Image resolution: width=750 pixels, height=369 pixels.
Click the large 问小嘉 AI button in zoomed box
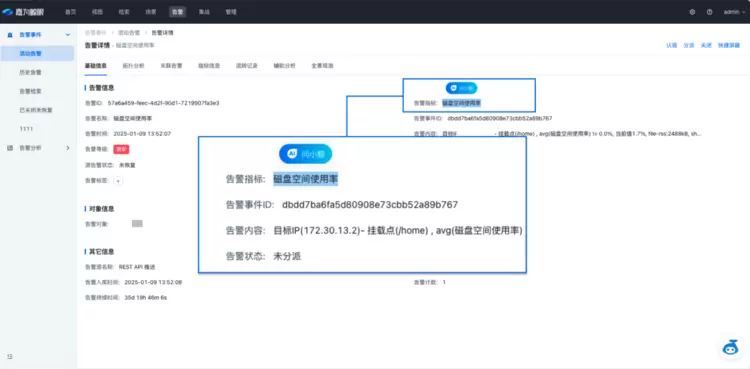pyautogui.click(x=306, y=154)
